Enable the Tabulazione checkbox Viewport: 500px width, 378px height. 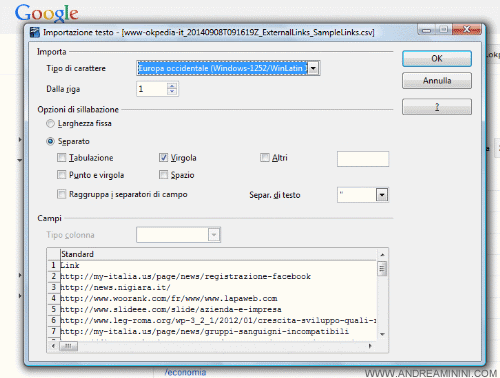pyautogui.click(x=62, y=157)
